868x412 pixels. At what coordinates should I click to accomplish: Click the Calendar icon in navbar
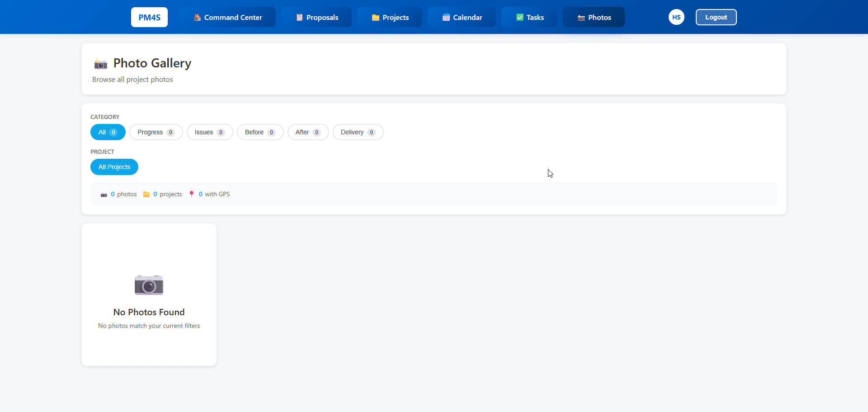point(446,18)
